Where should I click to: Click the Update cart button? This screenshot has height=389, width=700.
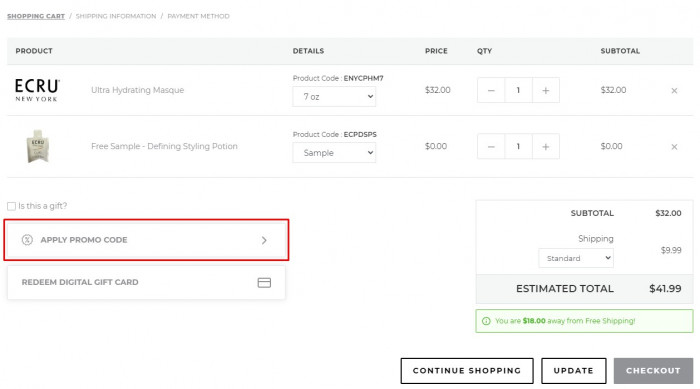(x=574, y=371)
